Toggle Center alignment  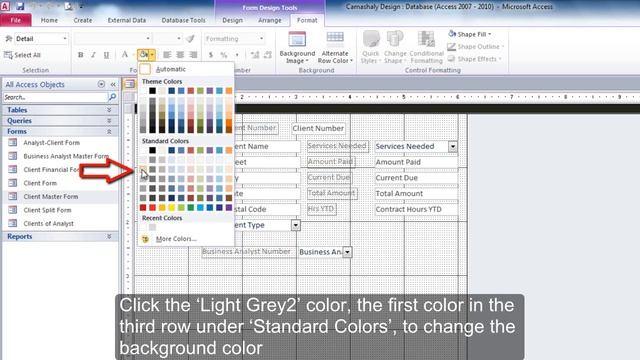pyautogui.click(x=180, y=55)
